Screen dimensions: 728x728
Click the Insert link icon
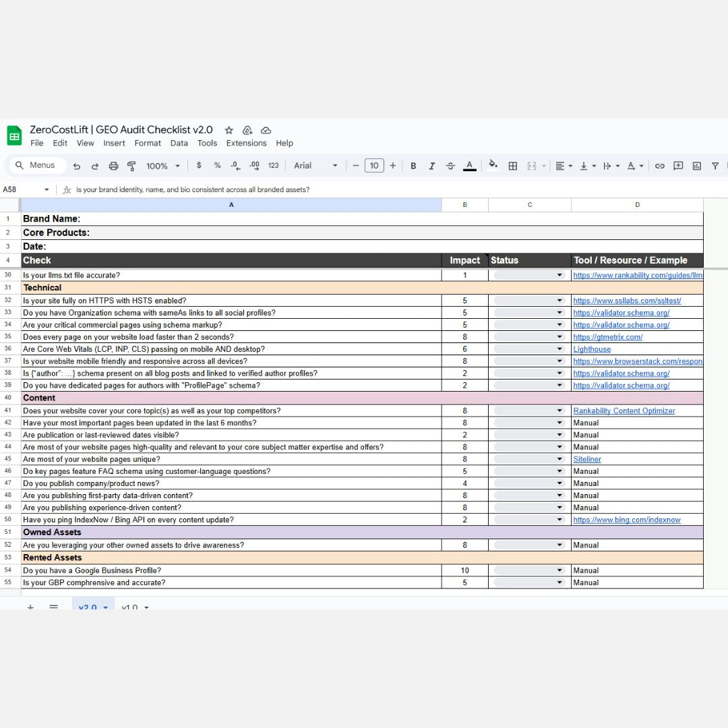(660, 166)
